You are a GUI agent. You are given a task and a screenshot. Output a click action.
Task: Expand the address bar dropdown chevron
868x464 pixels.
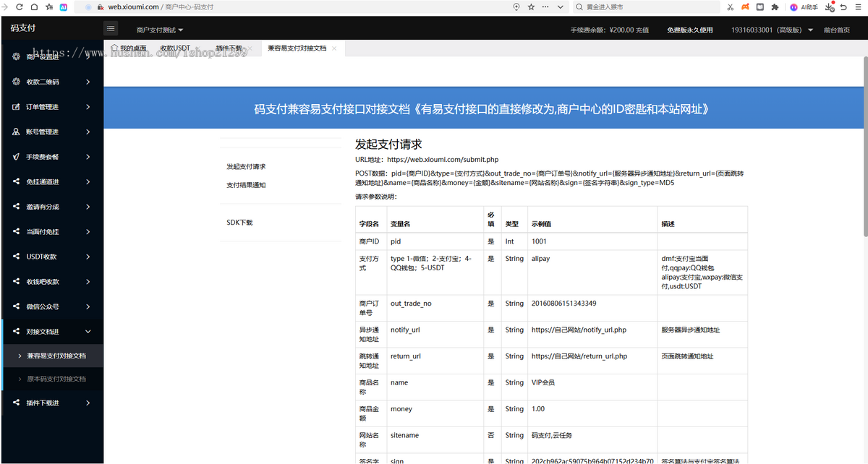pyautogui.click(x=561, y=7)
